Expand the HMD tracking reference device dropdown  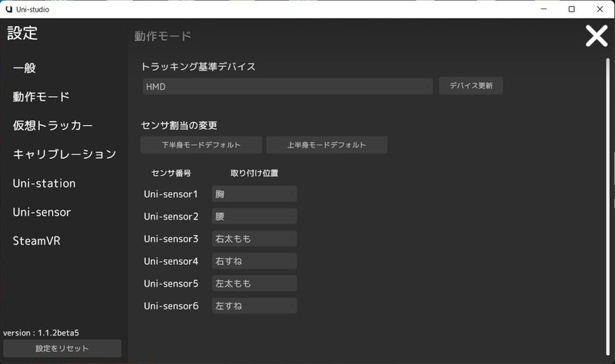pyautogui.click(x=288, y=86)
